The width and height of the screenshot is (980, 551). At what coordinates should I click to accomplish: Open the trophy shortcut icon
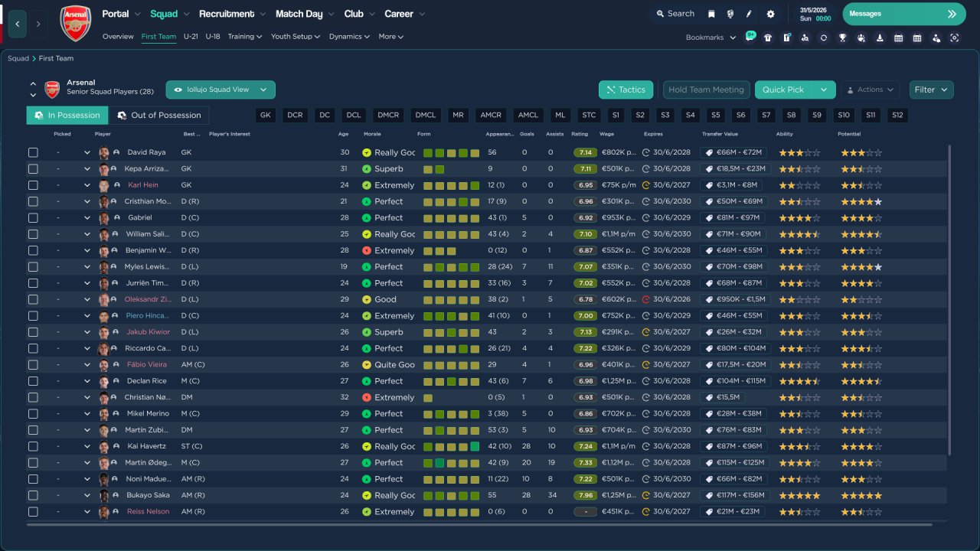tap(842, 37)
